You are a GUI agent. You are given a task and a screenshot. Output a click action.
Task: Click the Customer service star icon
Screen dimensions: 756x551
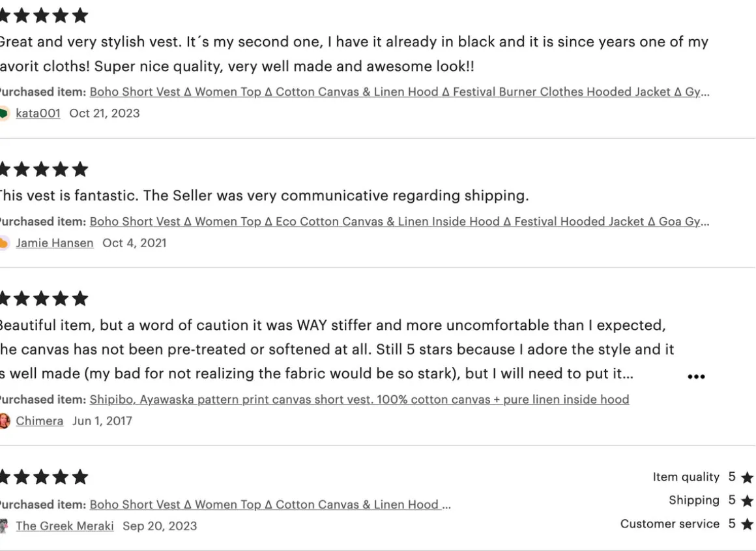click(747, 525)
